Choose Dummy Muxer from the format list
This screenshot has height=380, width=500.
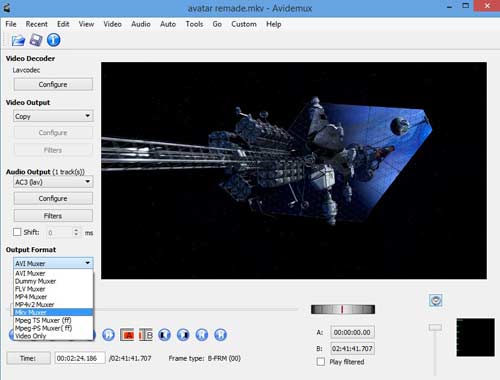[x=53, y=281]
